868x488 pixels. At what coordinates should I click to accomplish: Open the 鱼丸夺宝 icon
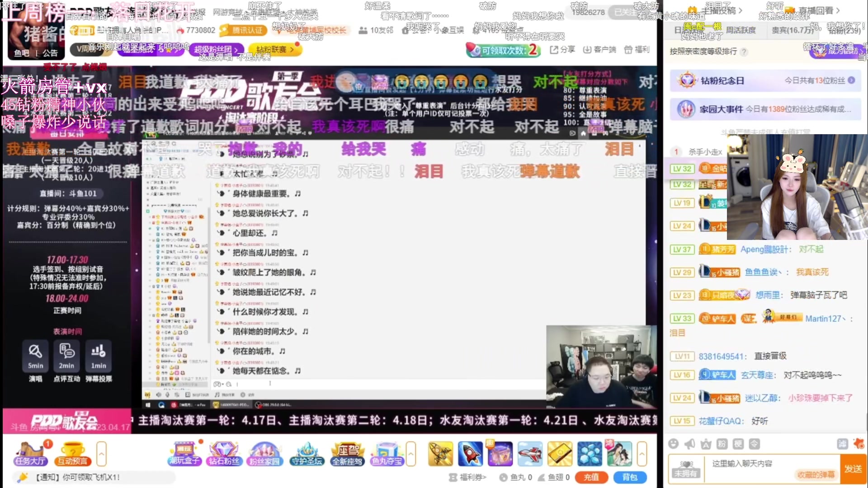387,454
